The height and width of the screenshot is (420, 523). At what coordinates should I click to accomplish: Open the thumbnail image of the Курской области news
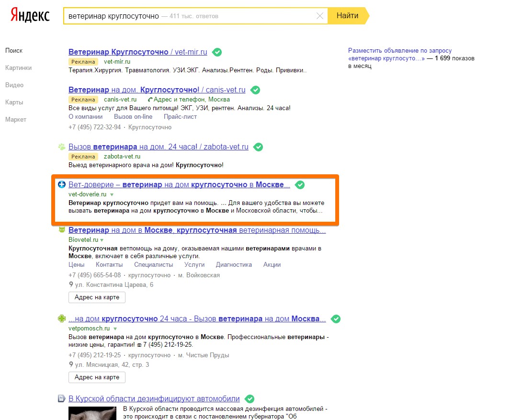click(92, 413)
